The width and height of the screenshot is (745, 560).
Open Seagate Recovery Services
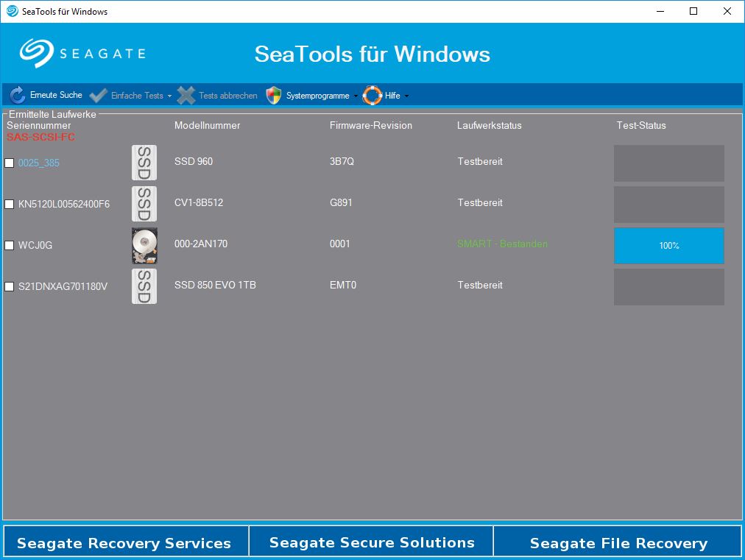(x=126, y=541)
